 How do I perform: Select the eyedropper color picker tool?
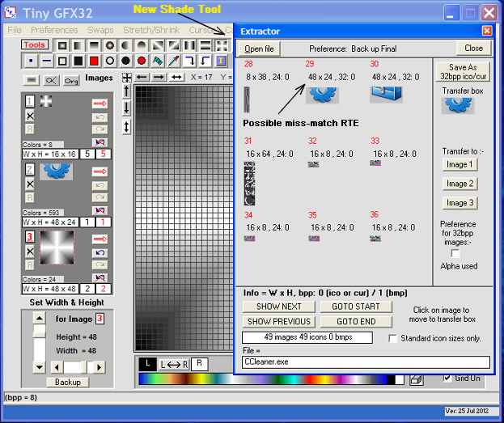[x=173, y=61]
